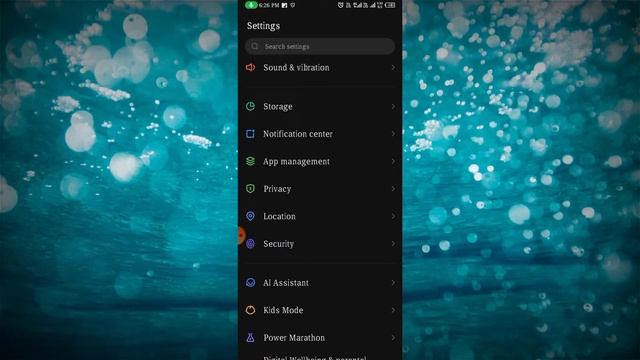
Task: Open Kids Mode settings
Action: (320, 310)
